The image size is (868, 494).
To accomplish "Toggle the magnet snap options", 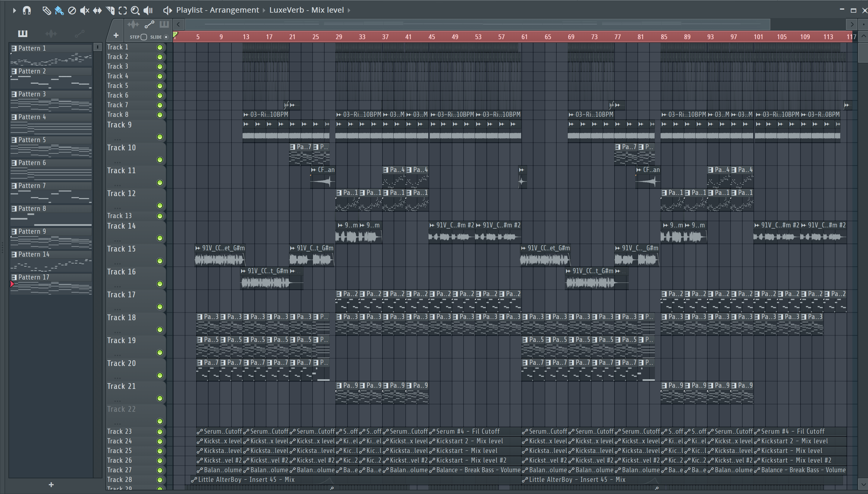I will (x=27, y=11).
